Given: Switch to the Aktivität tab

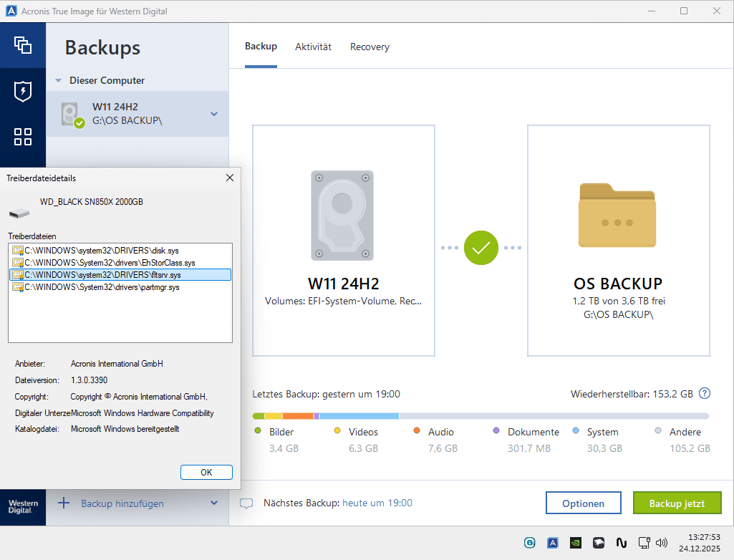Looking at the screenshot, I should (x=313, y=47).
